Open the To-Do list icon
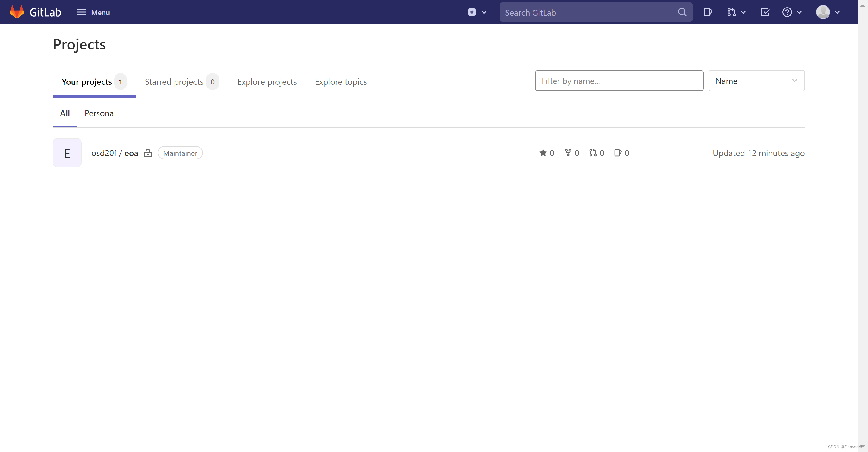 pos(765,12)
